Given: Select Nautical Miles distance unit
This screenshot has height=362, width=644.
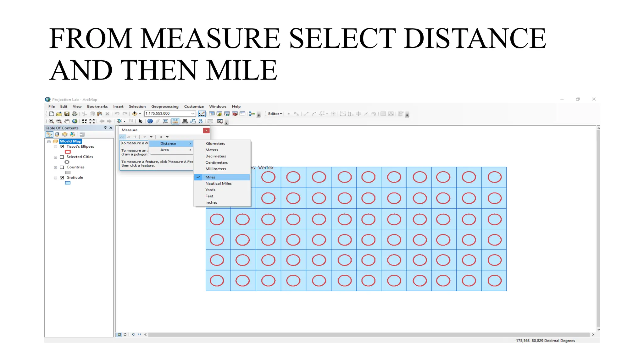Looking at the screenshot, I should (222, 184).
